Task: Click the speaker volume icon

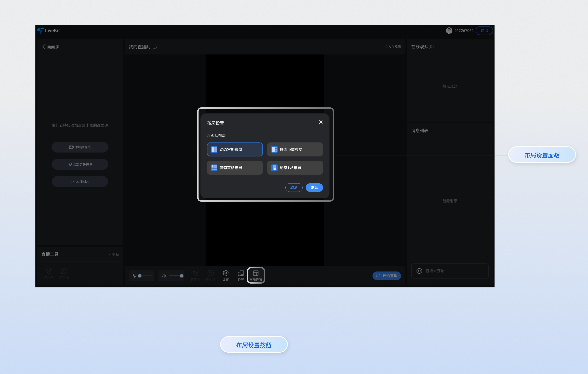Action: (164, 276)
